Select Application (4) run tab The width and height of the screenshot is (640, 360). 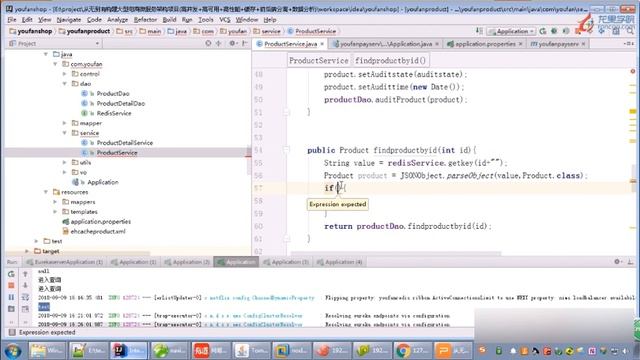click(x=340, y=262)
